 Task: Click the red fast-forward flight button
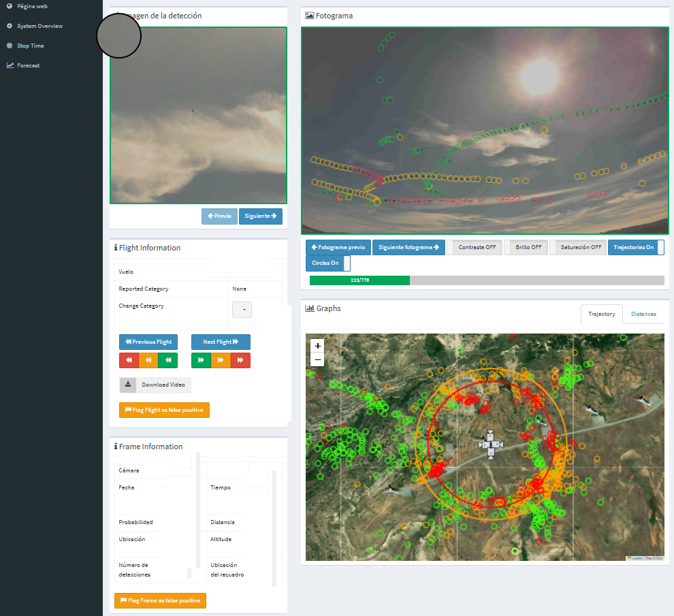click(240, 361)
